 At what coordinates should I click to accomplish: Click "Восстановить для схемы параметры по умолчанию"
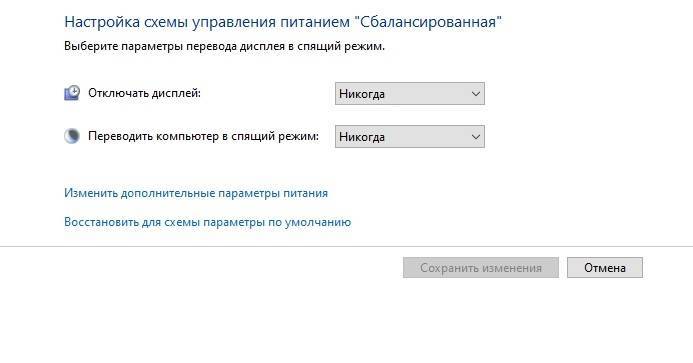click(207, 222)
